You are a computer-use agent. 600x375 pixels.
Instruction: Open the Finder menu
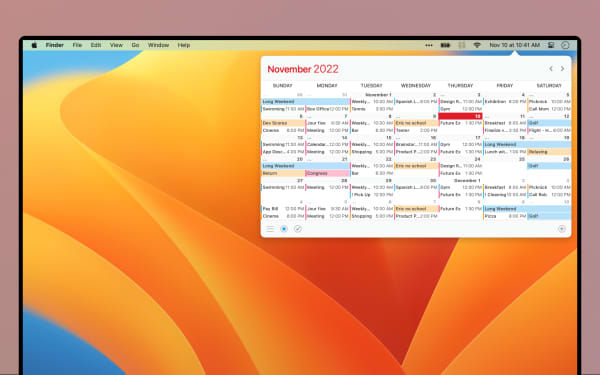pyautogui.click(x=55, y=45)
